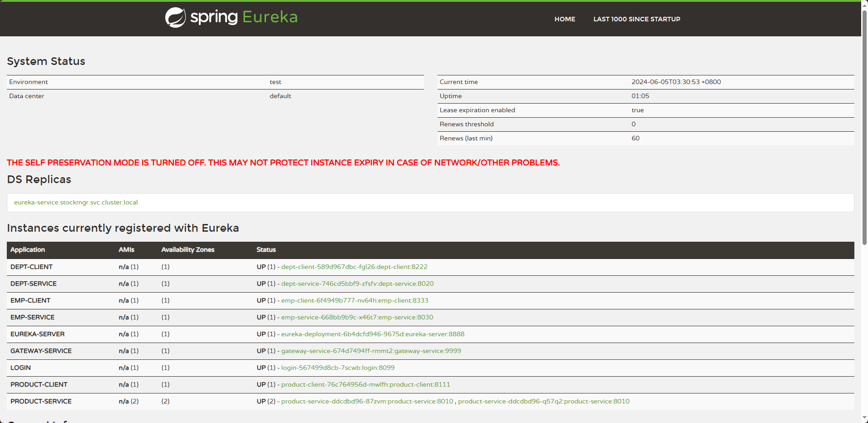The image size is (868, 423).
Task: Click the Spring Eureka logo icon
Action: [x=175, y=18]
